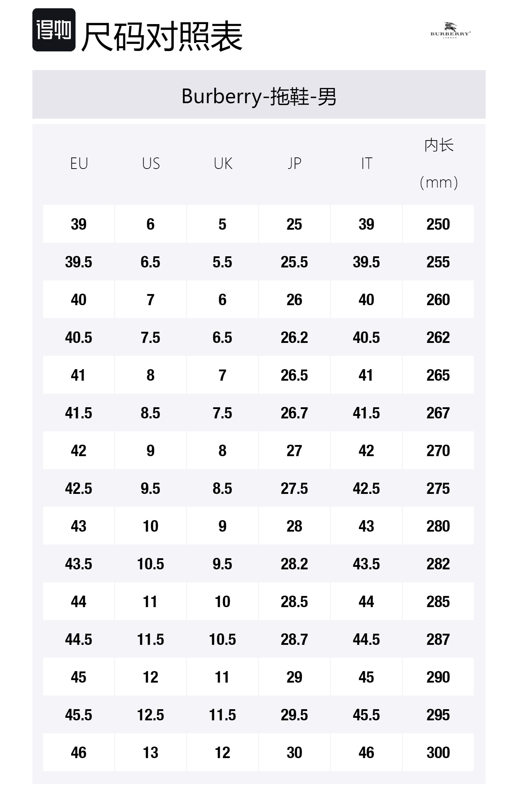The height and width of the screenshot is (812, 518).
Task: Select JP size 28.7 cell
Action: coord(294,639)
